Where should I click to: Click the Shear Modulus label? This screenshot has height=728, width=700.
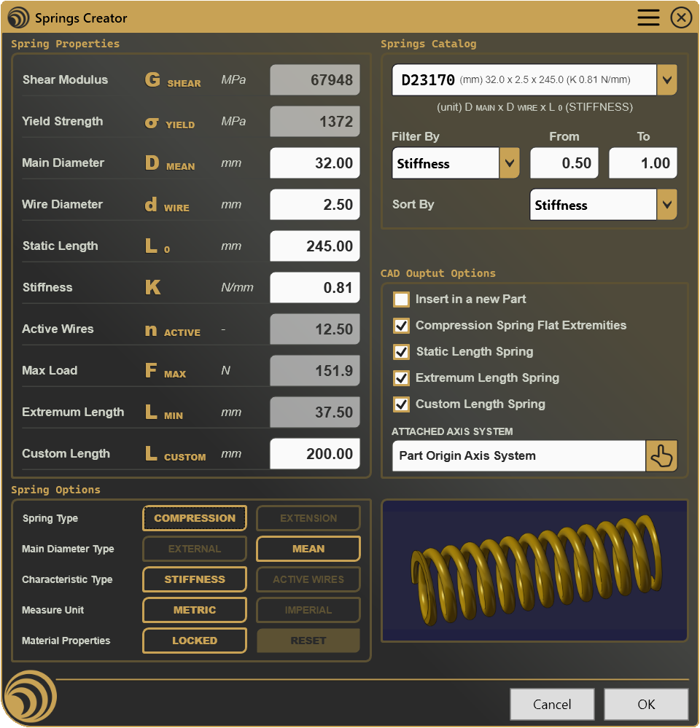click(65, 80)
